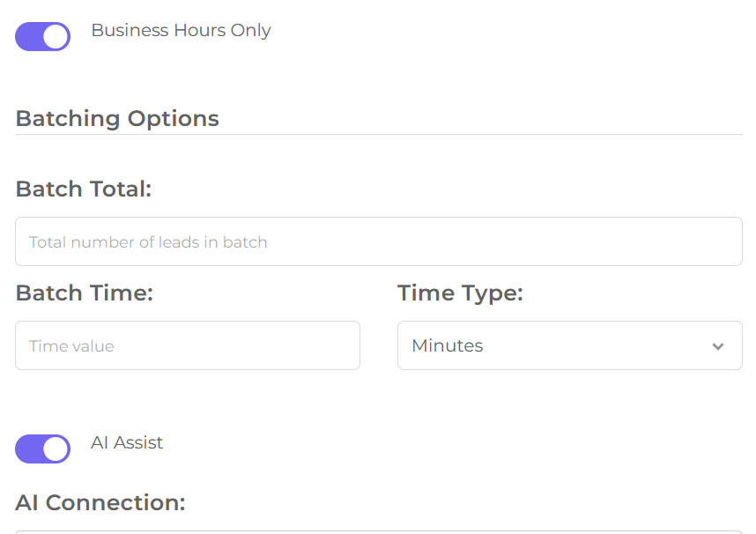Screen dimensions: 756x534
Task: Click the chevron arrow in Time Type field
Action: tap(718, 346)
